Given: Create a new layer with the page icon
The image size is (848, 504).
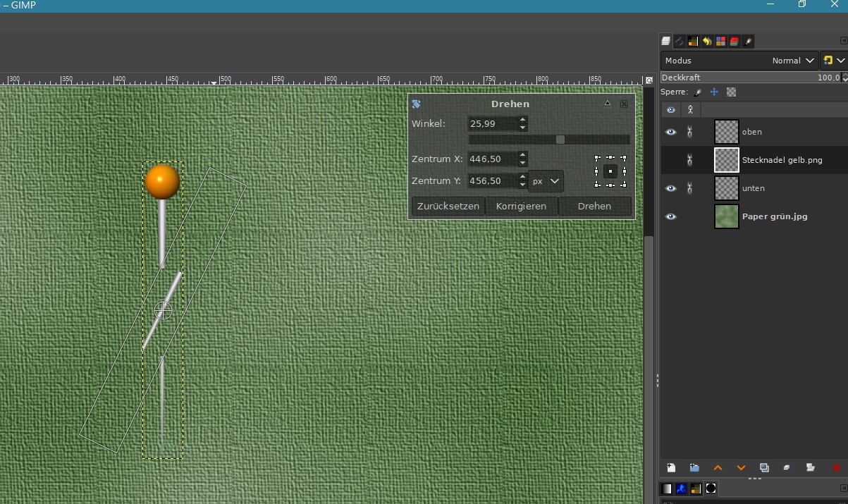Looking at the screenshot, I should [671, 467].
